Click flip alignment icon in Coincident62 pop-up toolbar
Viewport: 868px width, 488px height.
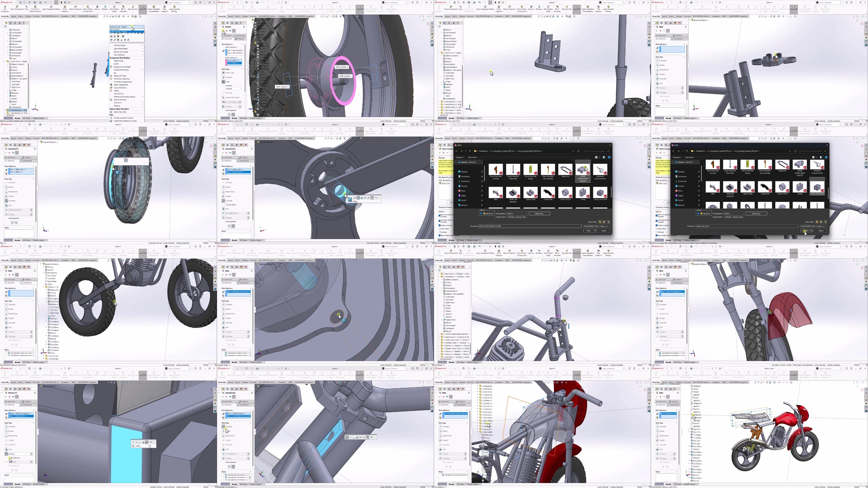(x=368, y=438)
